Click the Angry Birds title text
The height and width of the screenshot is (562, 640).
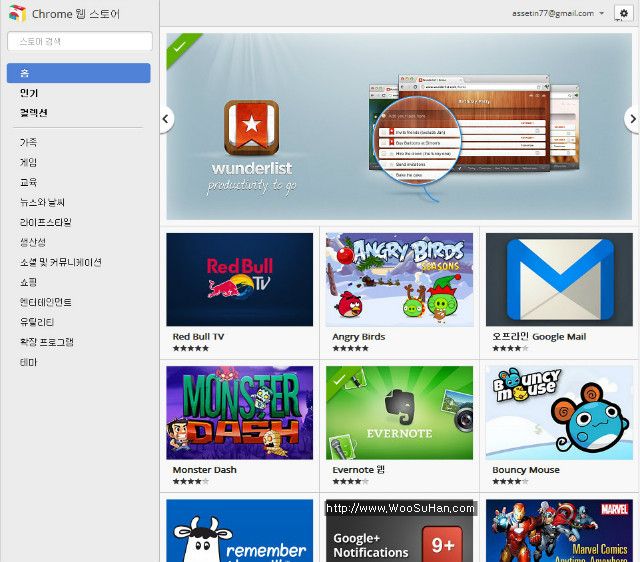coord(359,337)
